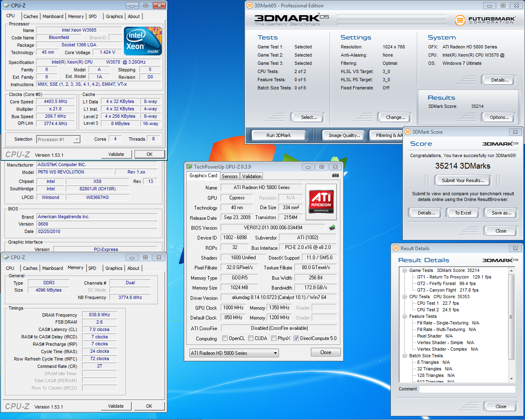Open the Validation tab in GPU-Z
Viewport: 525px width, 420px height.
[x=252, y=176]
